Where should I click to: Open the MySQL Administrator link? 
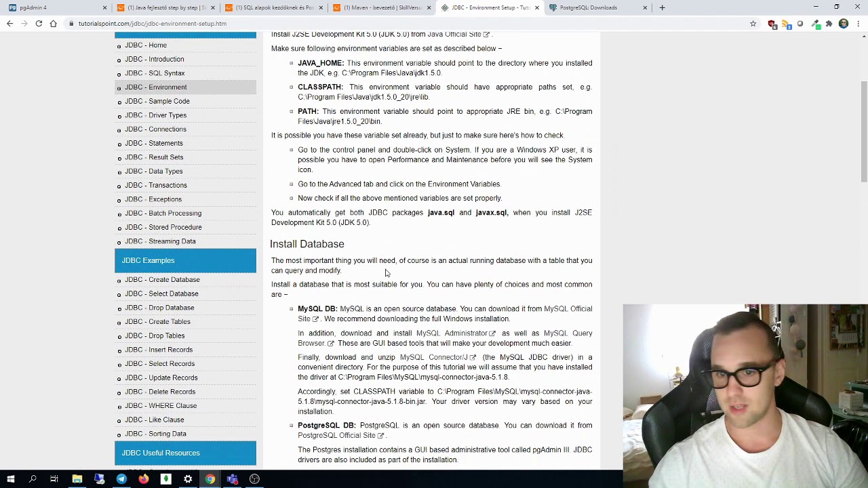[456, 333]
